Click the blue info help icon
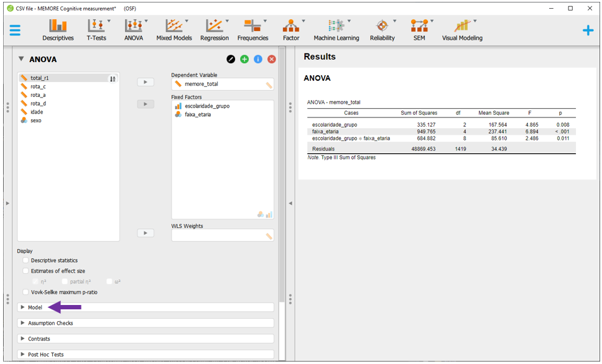Screen dimensions: 602x364 258,59
